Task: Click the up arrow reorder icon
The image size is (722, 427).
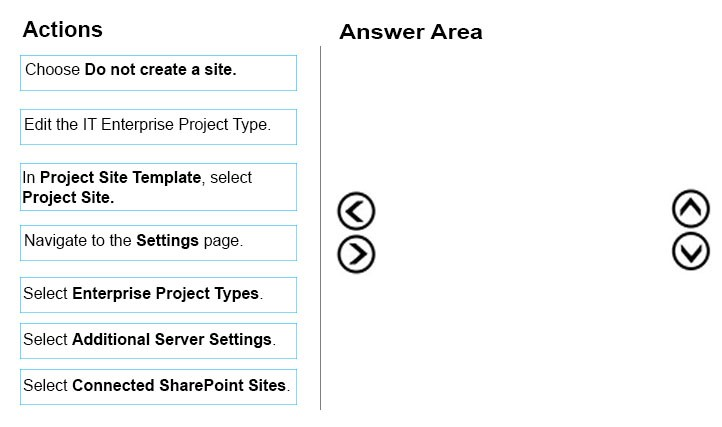Action: (x=690, y=209)
